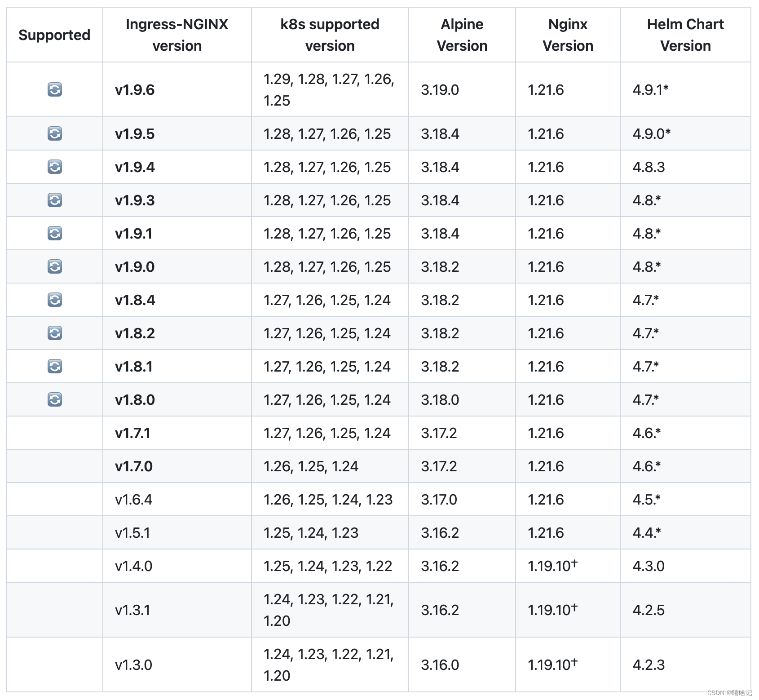Click the supported icon in the v1.8.4 row

coord(55,300)
